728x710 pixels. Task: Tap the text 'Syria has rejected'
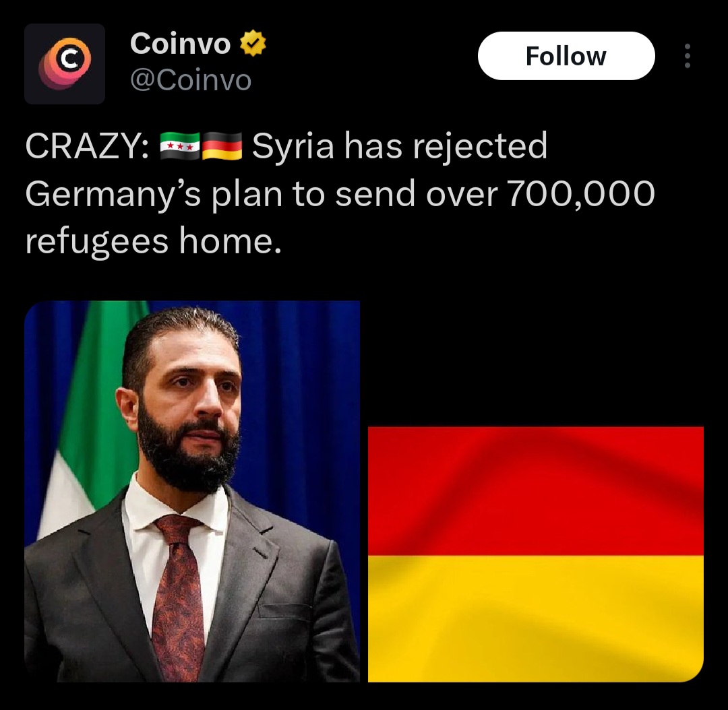click(400, 146)
